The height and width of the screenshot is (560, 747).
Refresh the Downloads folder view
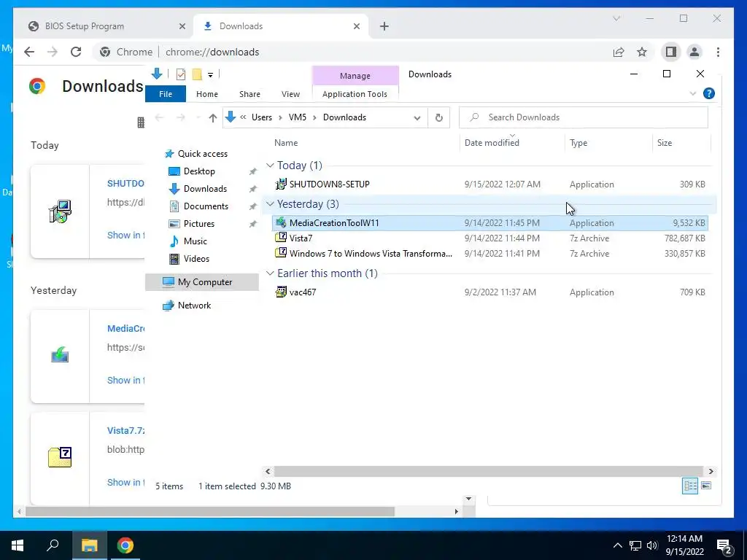click(438, 117)
